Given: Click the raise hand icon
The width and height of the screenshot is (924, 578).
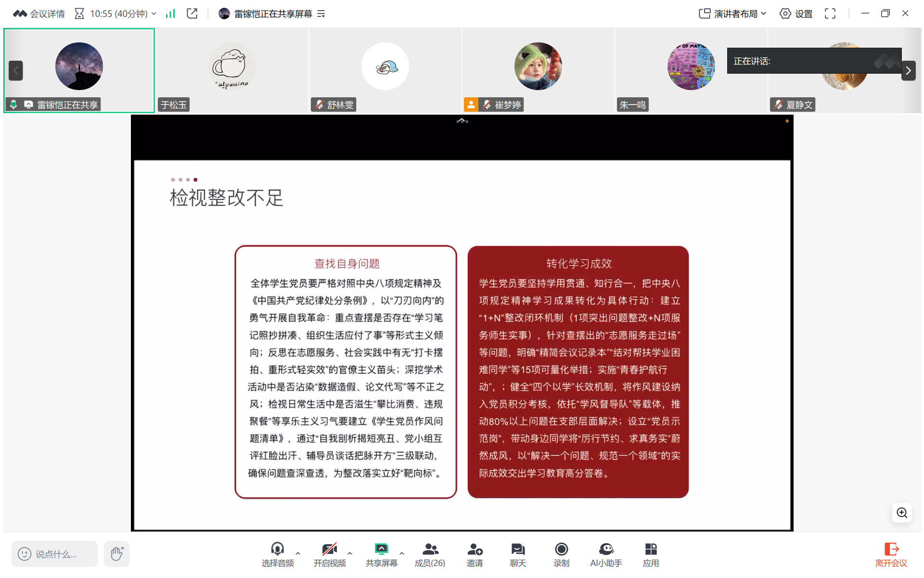Looking at the screenshot, I should pyautogui.click(x=116, y=553).
